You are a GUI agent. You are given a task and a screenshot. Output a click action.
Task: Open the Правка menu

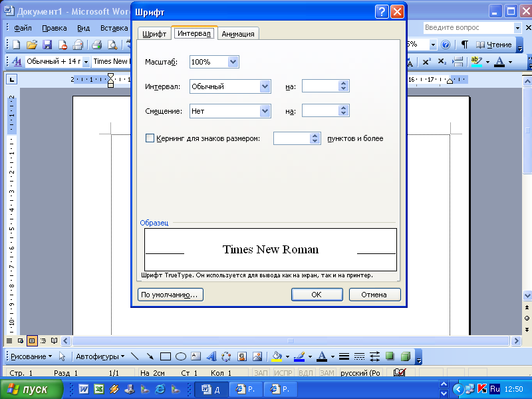coord(55,28)
